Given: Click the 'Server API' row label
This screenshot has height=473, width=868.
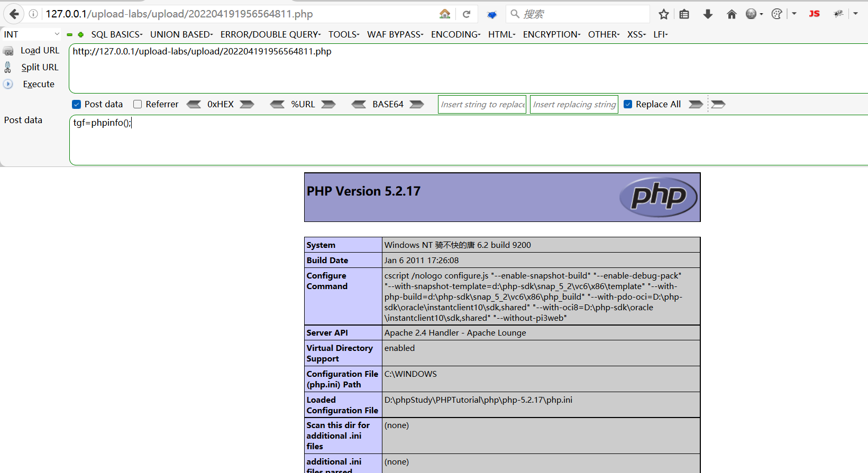Looking at the screenshot, I should coord(327,333).
